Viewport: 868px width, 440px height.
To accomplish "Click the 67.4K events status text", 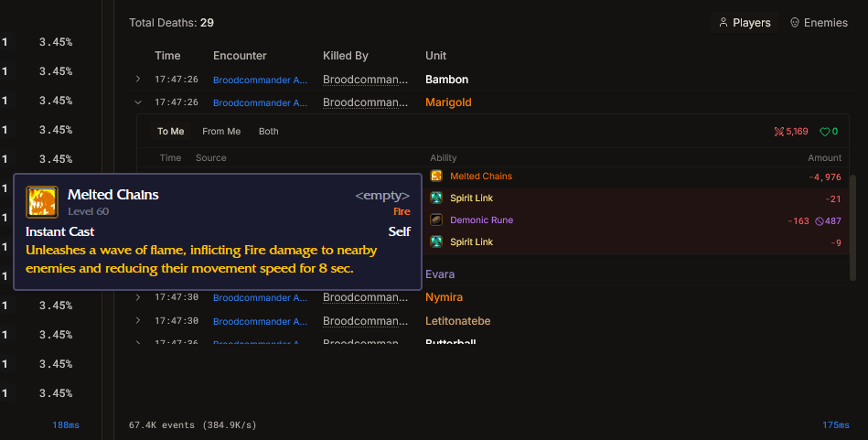I will (193, 425).
